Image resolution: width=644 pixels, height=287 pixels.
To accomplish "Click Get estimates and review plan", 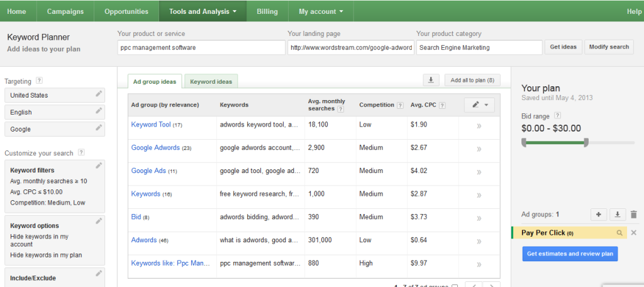I will tap(570, 254).
